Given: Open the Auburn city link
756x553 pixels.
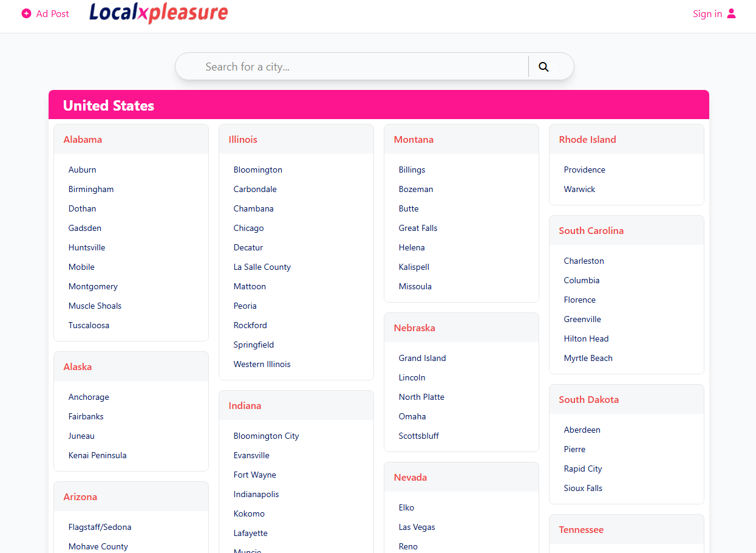Looking at the screenshot, I should [x=82, y=170].
